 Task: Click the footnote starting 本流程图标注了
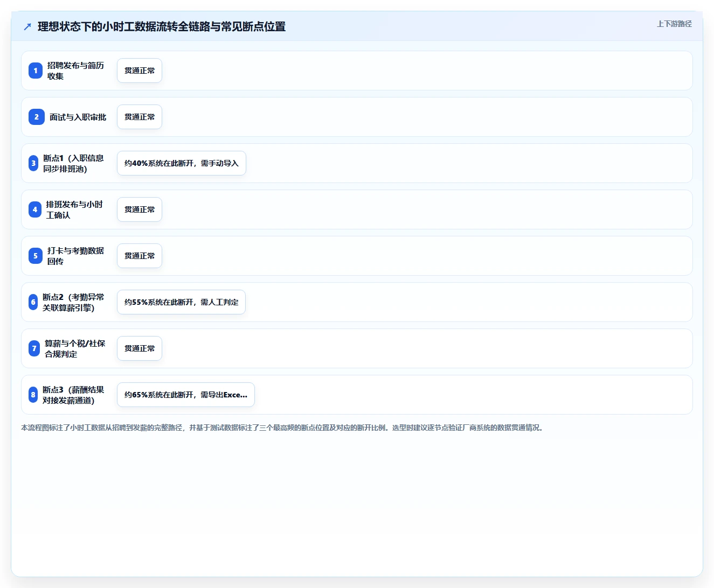click(x=283, y=428)
